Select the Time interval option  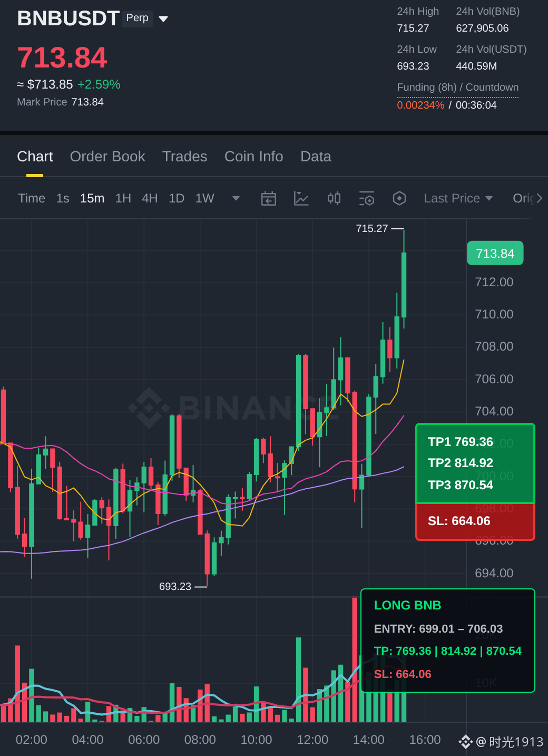click(32, 198)
